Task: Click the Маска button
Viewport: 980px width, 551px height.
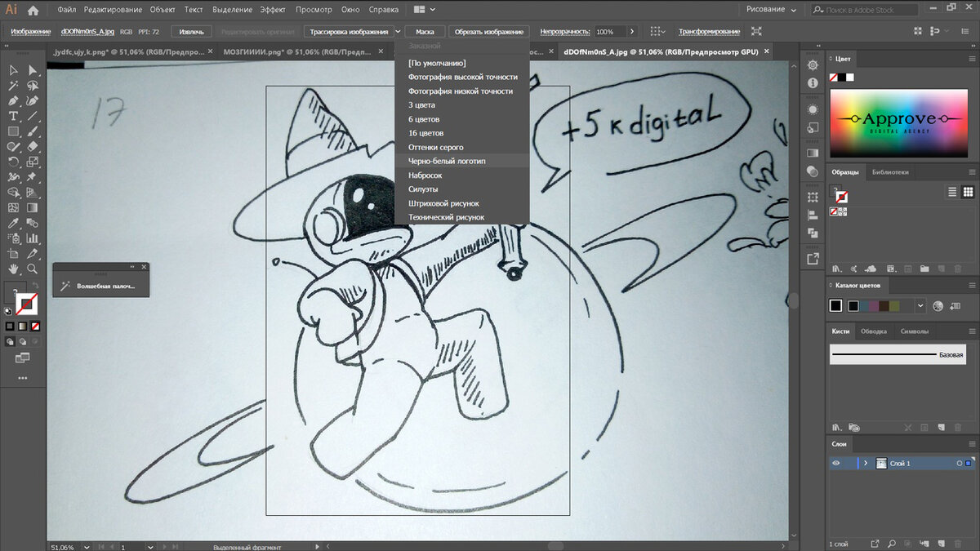Action: coord(425,31)
